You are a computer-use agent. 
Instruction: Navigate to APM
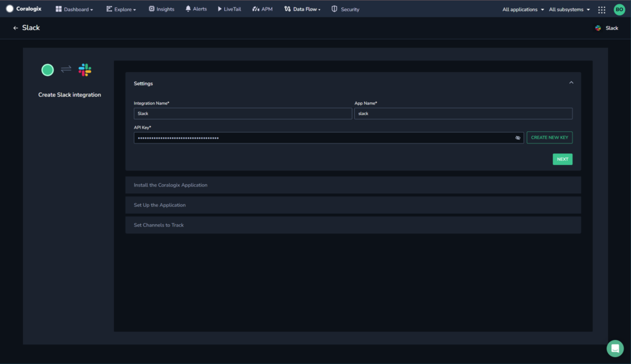(x=263, y=9)
